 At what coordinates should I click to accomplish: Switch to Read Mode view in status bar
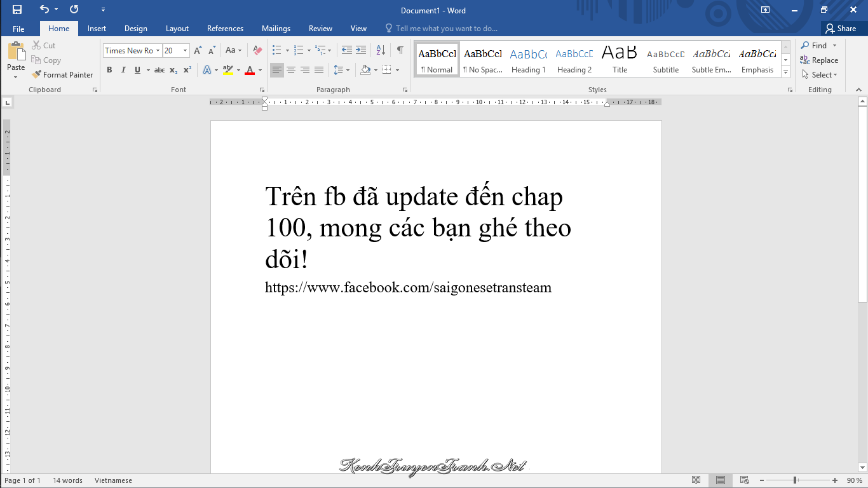[x=696, y=480]
